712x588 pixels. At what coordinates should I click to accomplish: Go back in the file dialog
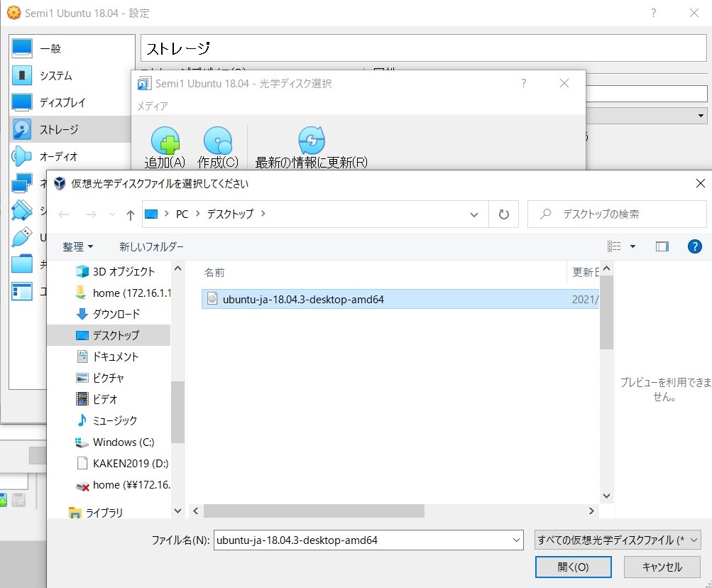(x=64, y=214)
